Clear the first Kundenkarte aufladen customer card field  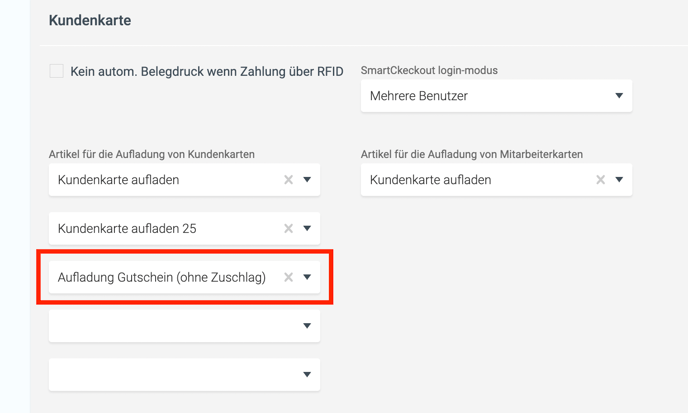coord(288,180)
